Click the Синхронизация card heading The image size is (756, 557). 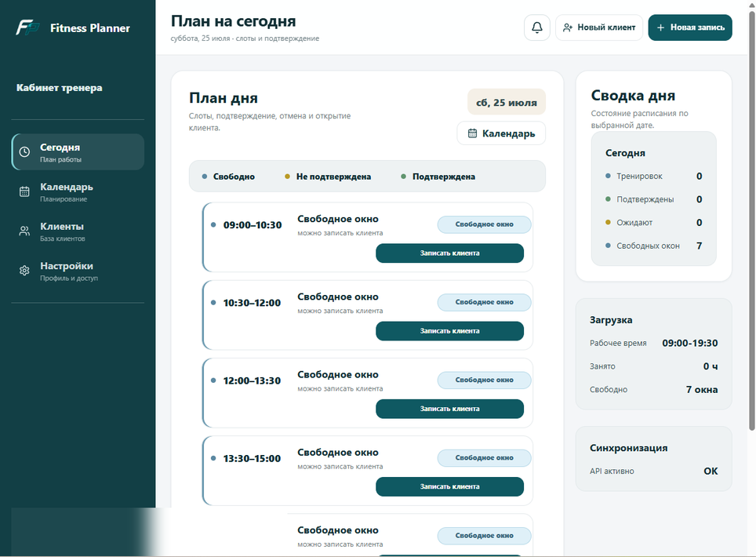(x=628, y=448)
